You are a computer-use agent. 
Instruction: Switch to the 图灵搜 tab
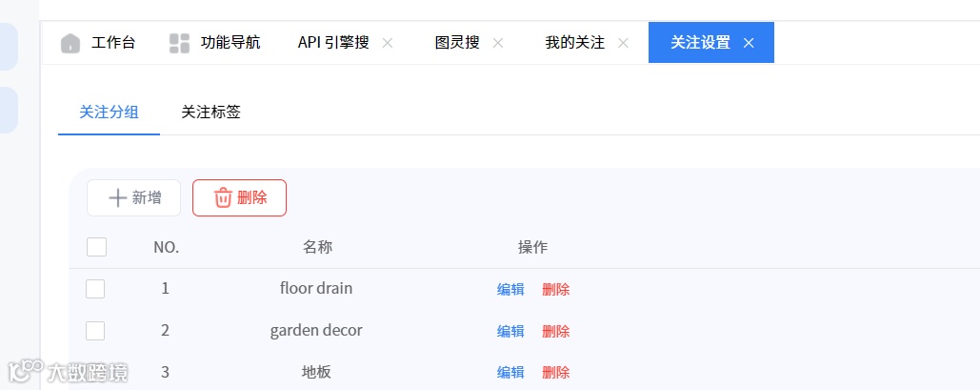[457, 43]
